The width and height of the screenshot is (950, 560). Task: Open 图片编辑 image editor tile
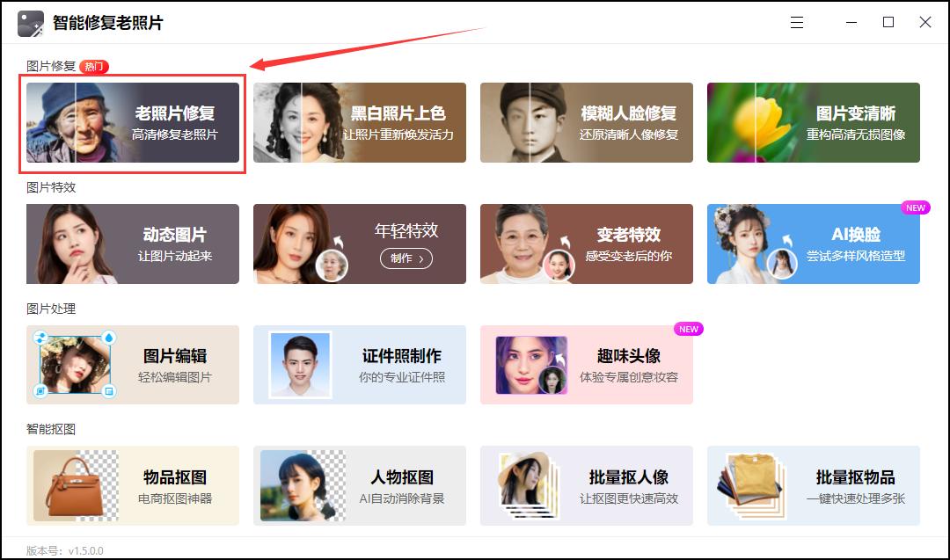133,365
